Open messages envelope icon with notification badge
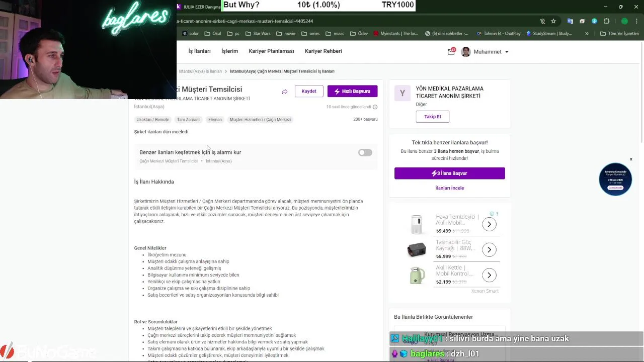The width and height of the screenshot is (644, 362). [451, 51]
